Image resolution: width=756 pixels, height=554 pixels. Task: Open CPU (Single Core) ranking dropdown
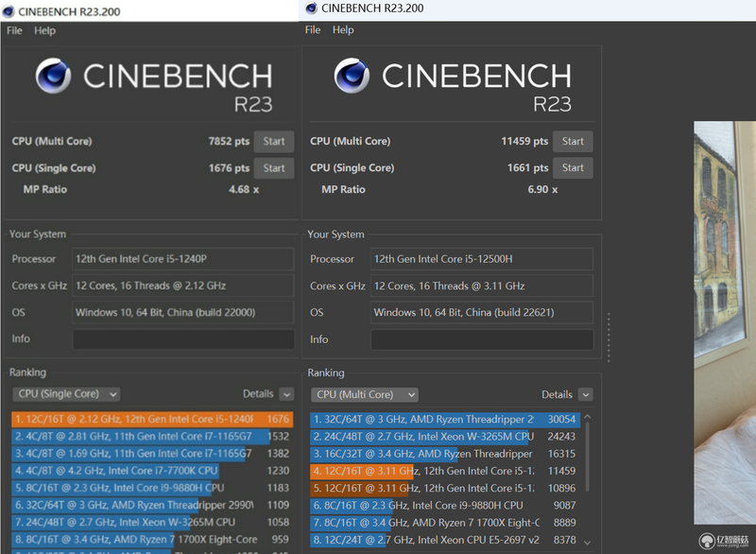coord(66,394)
